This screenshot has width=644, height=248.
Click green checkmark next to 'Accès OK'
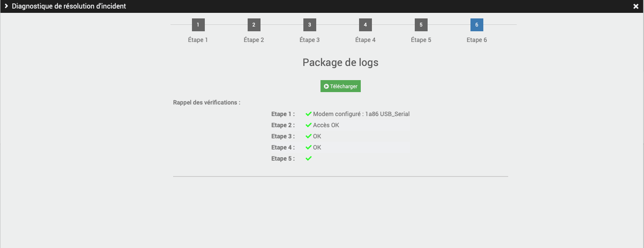click(308, 125)
